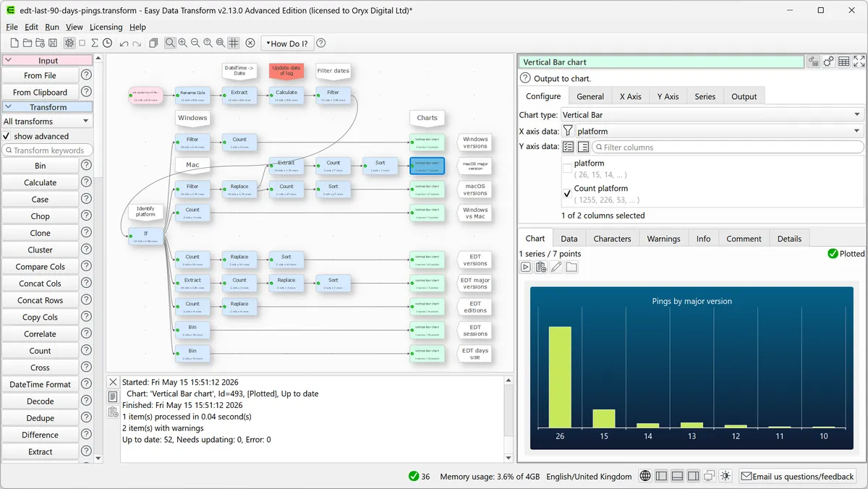Open the Run menu
Viewport: 868px width, 489px height.
52,27
